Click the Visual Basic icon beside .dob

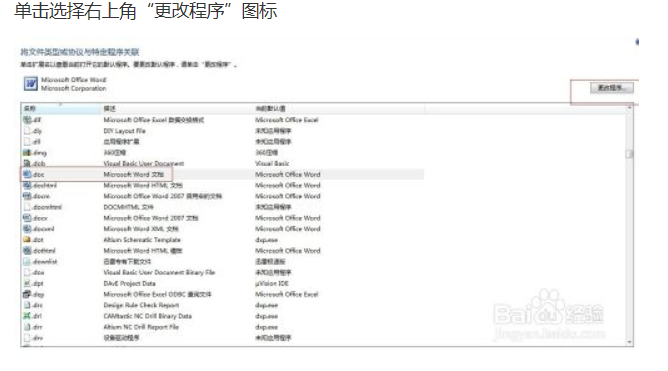tap(27, 164)
